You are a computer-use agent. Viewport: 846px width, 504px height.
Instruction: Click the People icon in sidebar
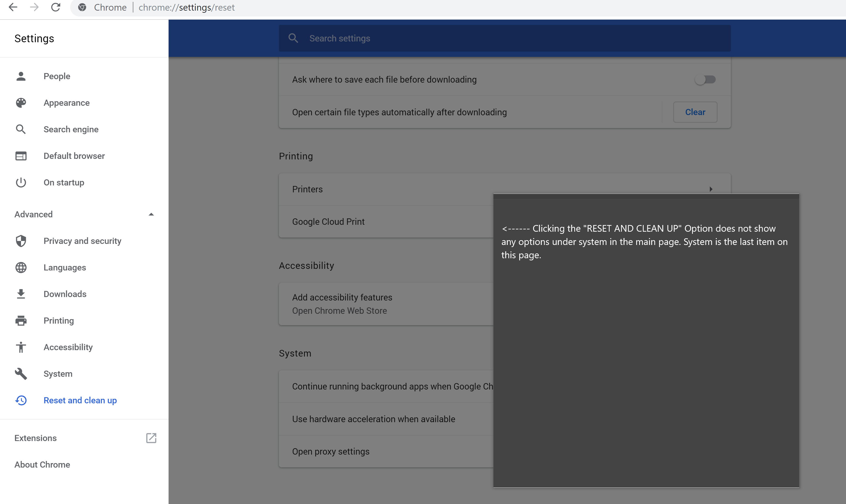(21, 76)
